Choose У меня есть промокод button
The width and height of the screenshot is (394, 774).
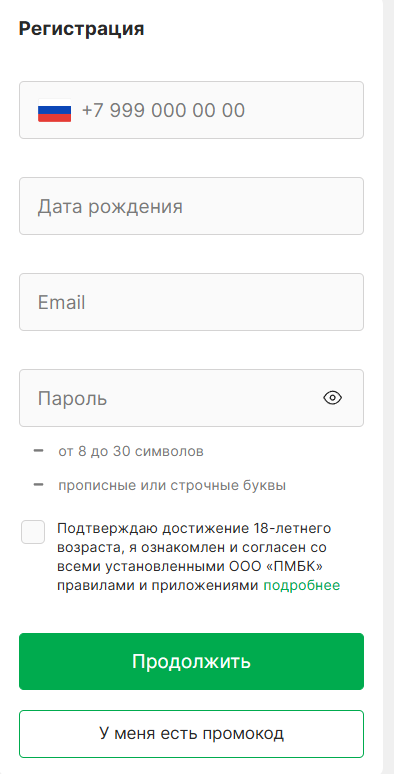click(x=192, y=734)
